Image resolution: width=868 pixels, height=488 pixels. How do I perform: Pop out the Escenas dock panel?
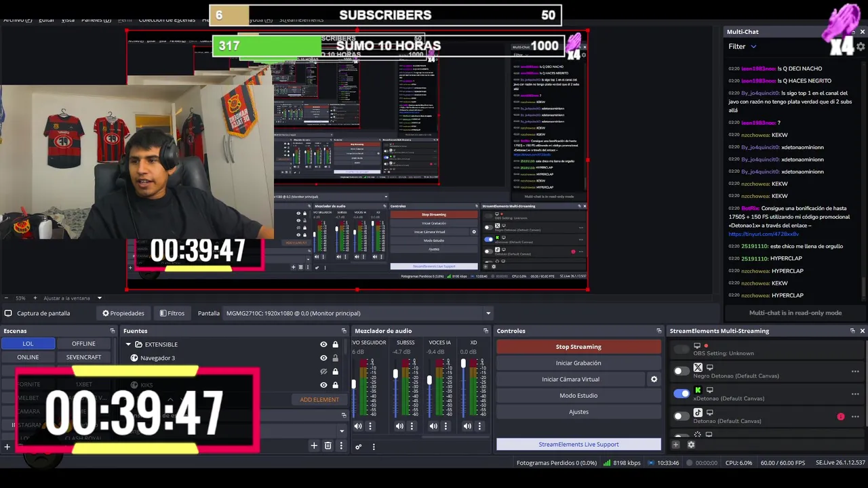(113, 331)
